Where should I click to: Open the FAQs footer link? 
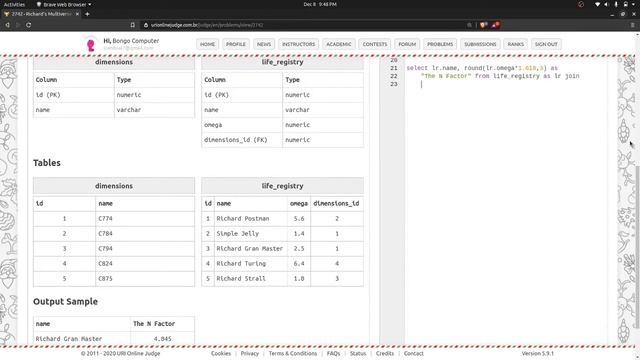click(333, 353)
